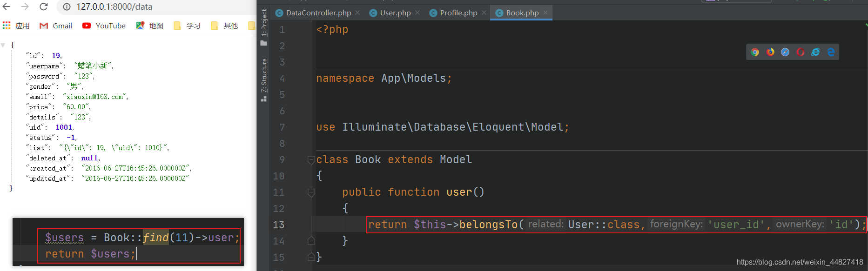View site information icon in address bar
Image resolution: width=868 pixels, height=271 pixels.
pos(67,7)
